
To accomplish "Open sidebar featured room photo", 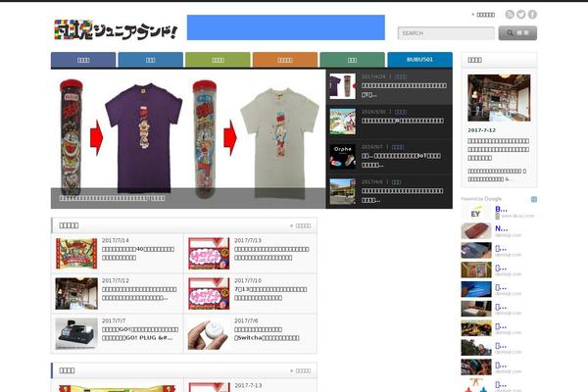I will click(x=499, y=98).
